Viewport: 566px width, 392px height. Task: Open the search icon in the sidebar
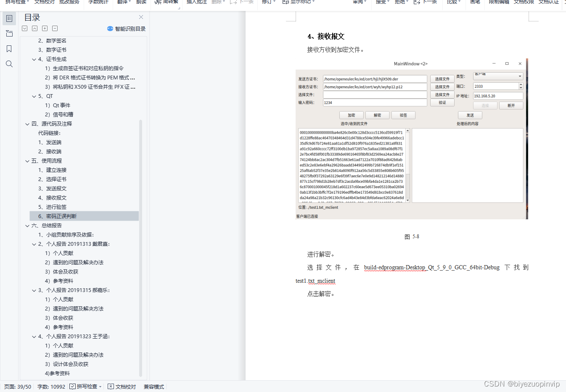click(9, 63)
